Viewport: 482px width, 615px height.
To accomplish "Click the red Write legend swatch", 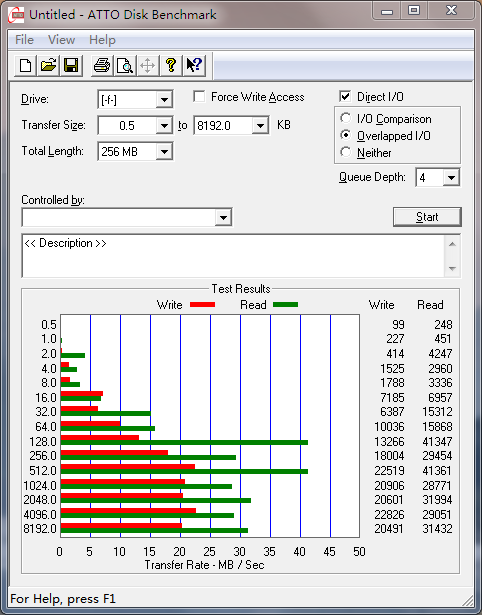I will coord(202,304).
